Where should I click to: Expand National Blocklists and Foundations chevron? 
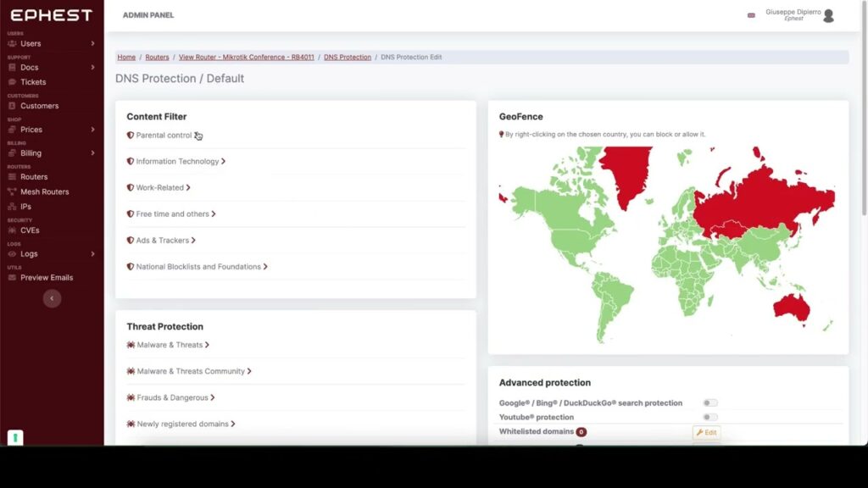265,267
